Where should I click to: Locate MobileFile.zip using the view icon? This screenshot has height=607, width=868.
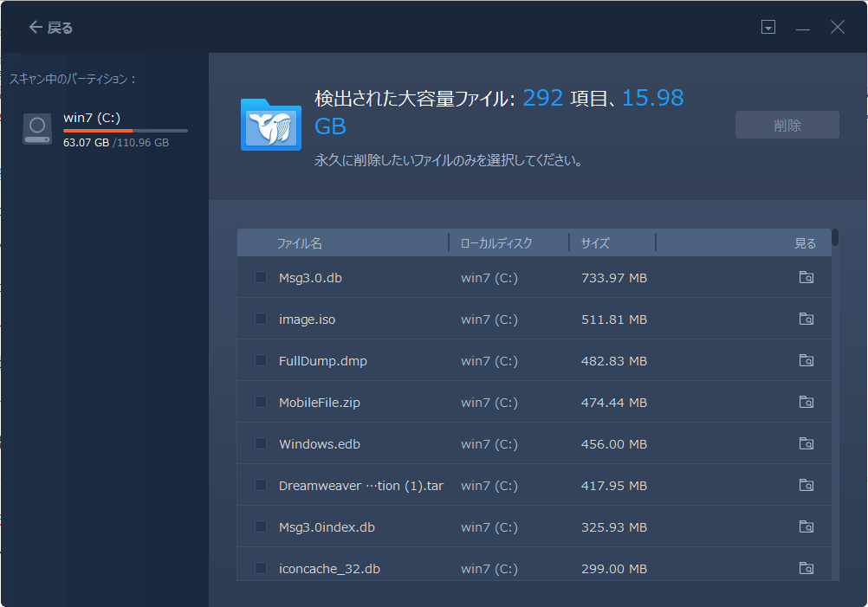(x=806, y=403)
